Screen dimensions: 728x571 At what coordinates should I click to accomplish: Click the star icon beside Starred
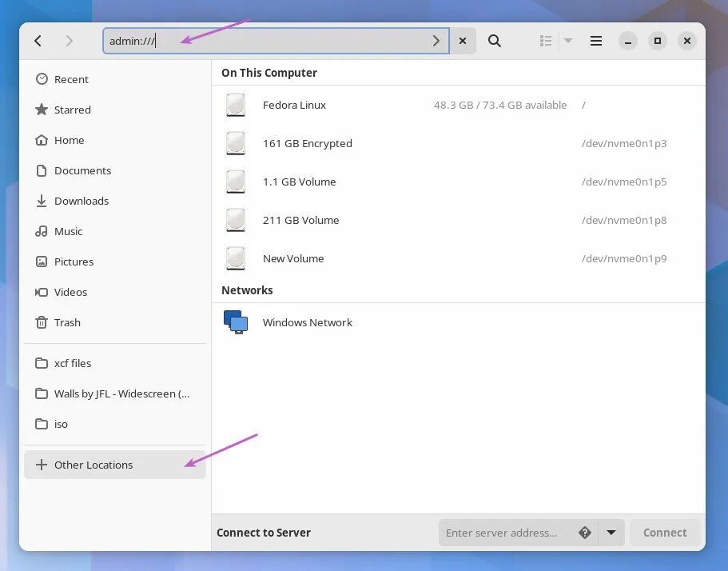click(42, 110)
